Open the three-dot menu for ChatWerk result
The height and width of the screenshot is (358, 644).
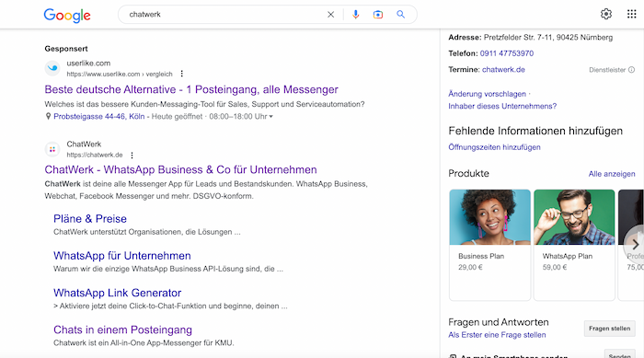(x=132, y=156)
